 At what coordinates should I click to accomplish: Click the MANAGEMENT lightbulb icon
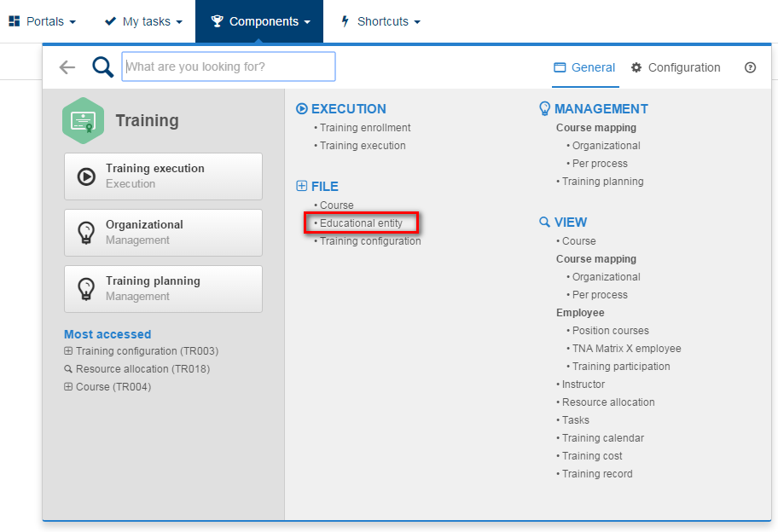click(x=544, y=108)
